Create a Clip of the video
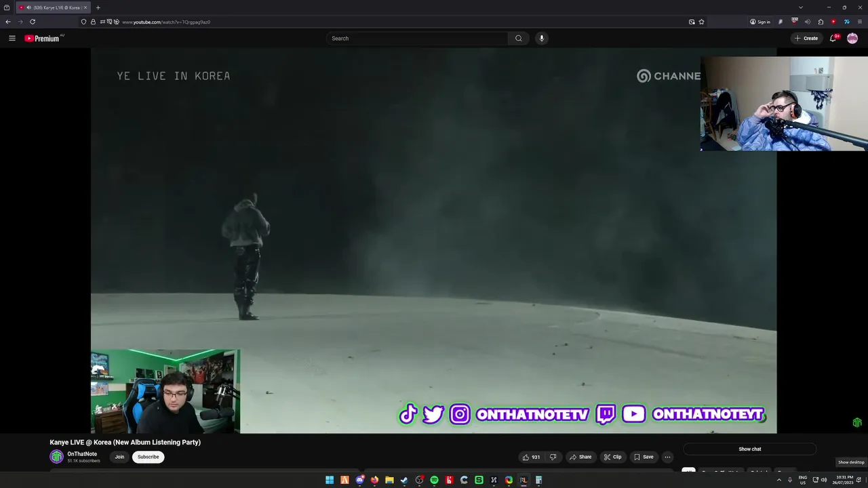The width and height of the screenshot is (868, 488). point(612,457)
